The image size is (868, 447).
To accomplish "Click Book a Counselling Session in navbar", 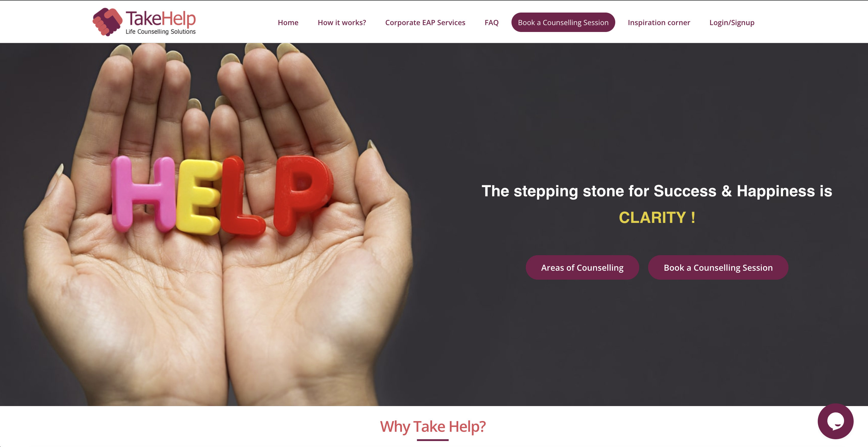I will [x=563, y=22].
